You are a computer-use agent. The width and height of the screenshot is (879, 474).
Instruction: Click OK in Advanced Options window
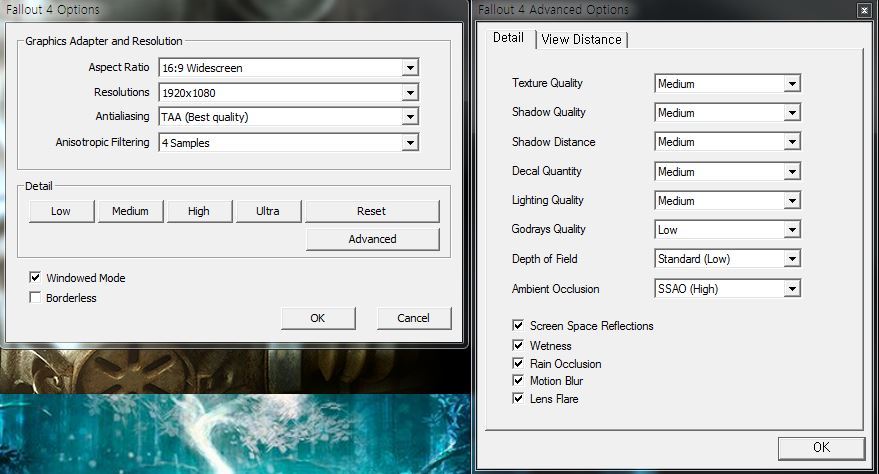[821, 448]
